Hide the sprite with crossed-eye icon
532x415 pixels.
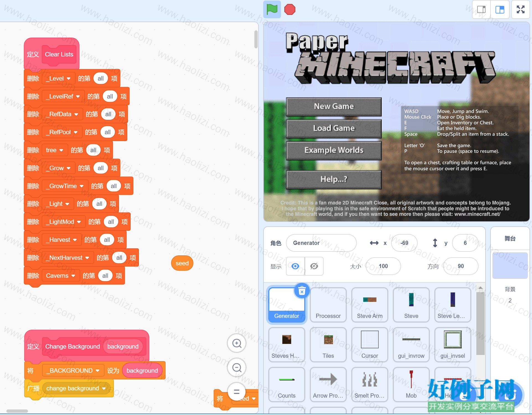314,266
